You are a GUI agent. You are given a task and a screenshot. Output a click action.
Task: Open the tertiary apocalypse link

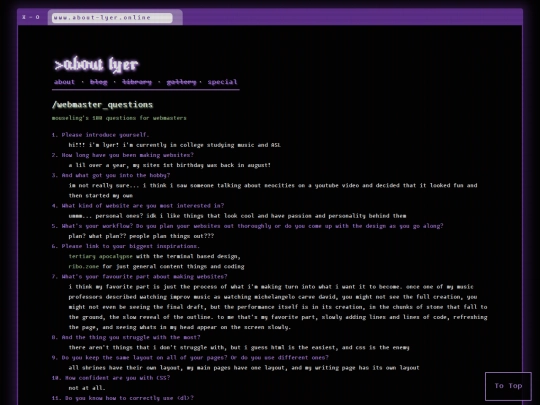(x=100, y=256)
